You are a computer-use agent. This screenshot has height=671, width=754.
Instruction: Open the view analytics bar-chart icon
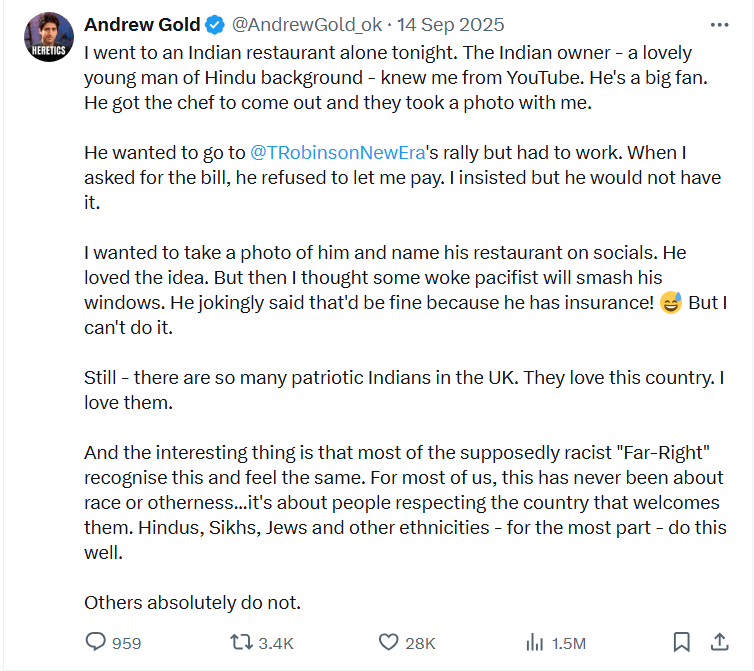535,642
